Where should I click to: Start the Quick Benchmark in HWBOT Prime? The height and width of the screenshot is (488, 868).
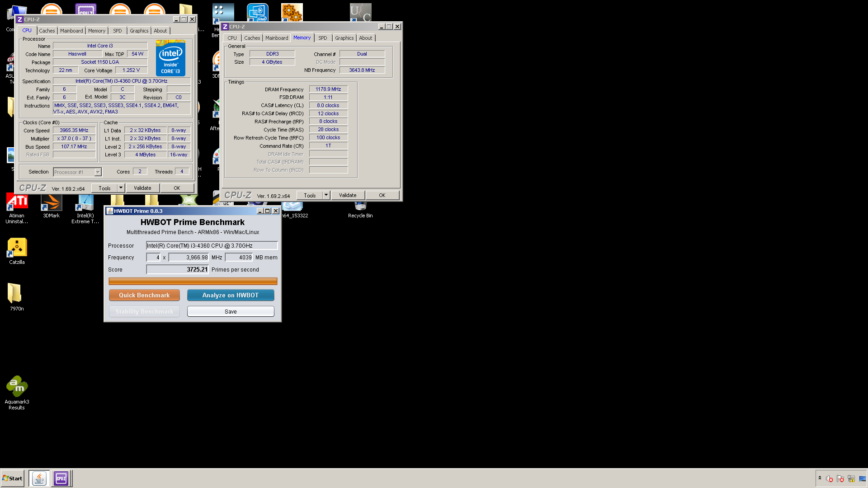[144, 295]
